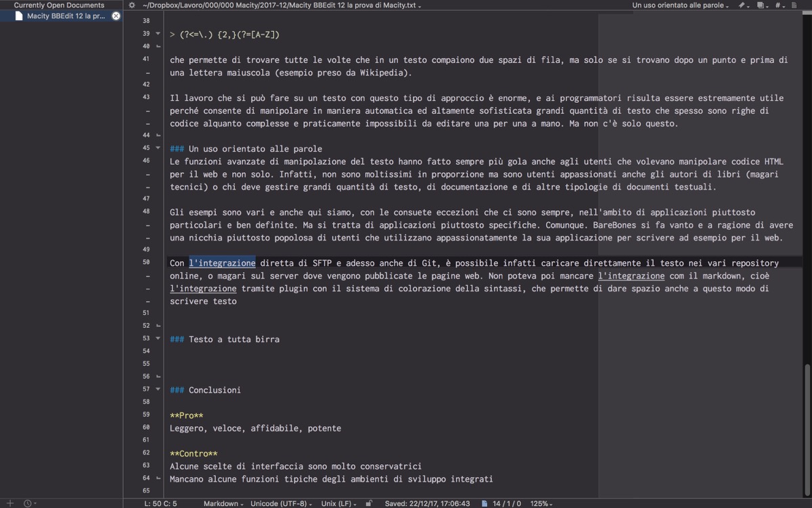This screenshot has width=812, height=508.
Task: Toggle the document lock icon
Action: 369,503
